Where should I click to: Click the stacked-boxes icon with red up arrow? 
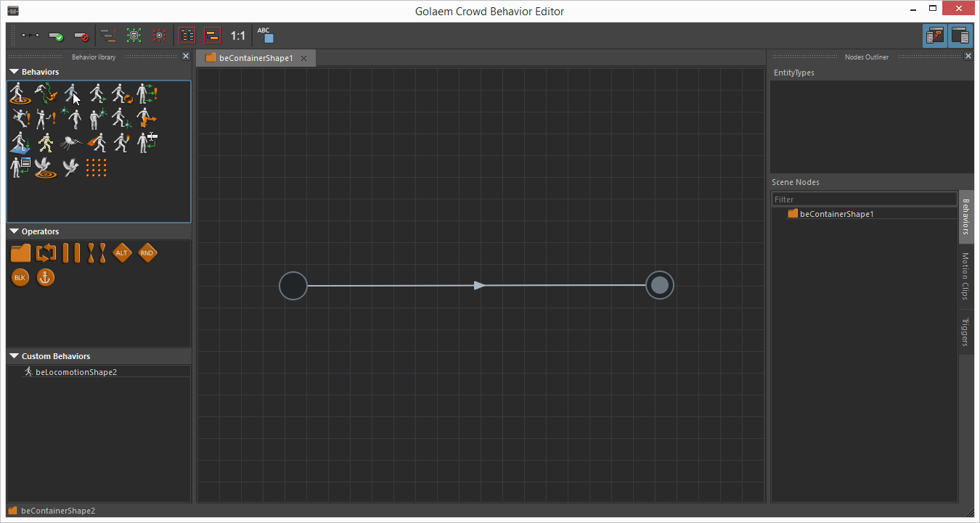109,36
